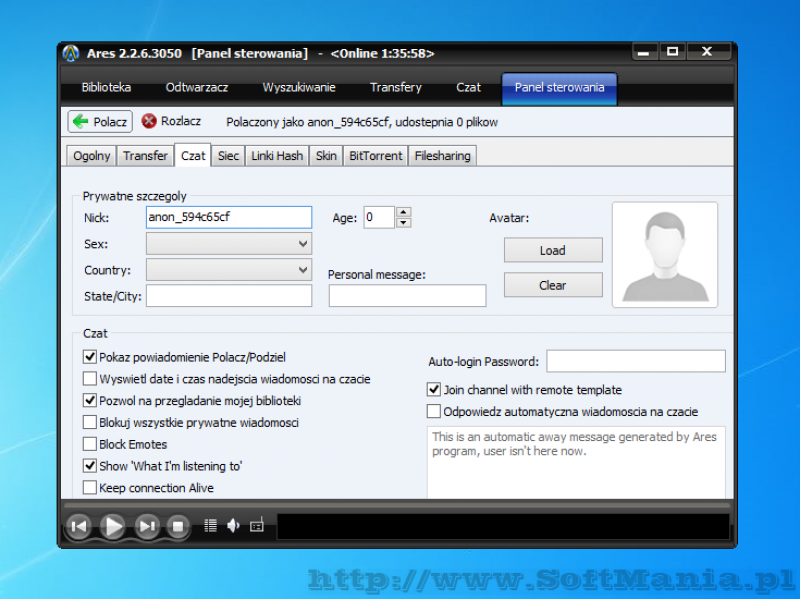Click the Age number field
800x599 pixels.
point(379,217)
